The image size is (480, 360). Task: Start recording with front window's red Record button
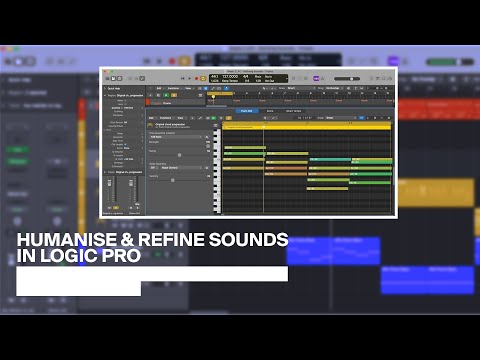pos(197,79)
